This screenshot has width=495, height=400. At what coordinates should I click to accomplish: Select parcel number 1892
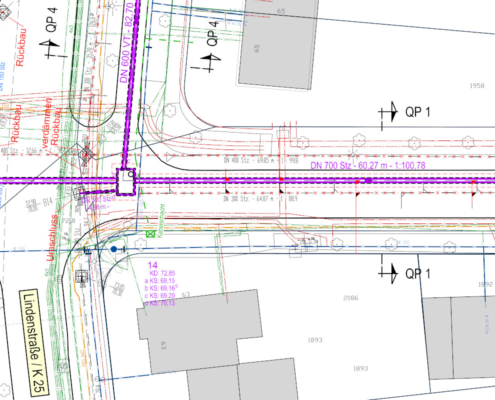tap(485, 284)
